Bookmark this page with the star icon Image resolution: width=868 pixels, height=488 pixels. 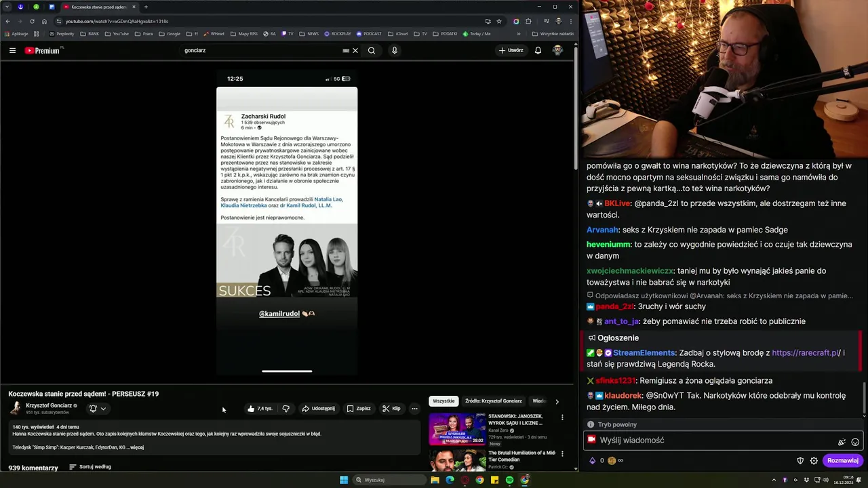[x=498, y=21]
